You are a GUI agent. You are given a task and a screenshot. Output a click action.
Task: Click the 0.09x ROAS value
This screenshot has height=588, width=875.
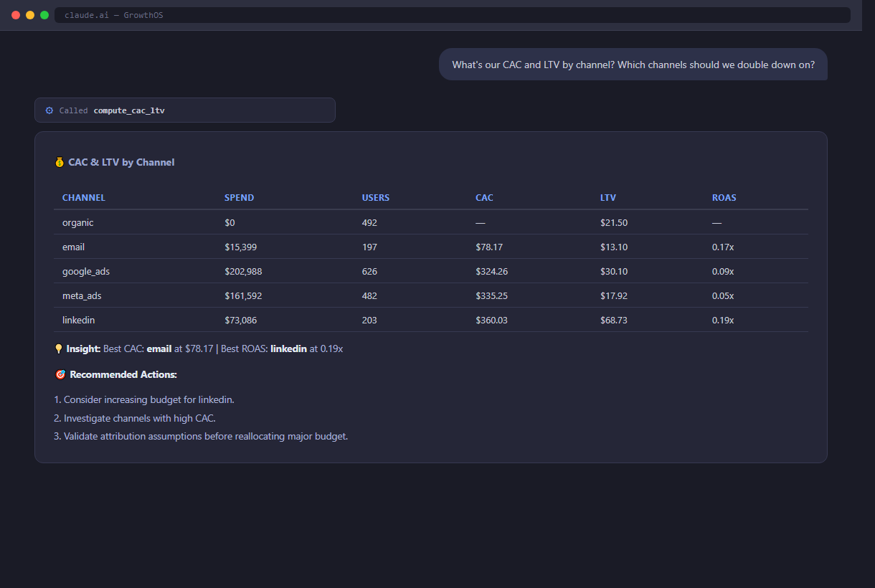[x=723, y=271]
